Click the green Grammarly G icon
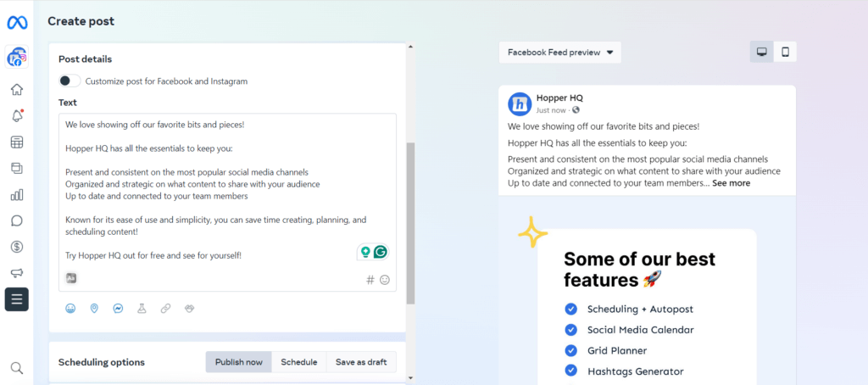This screenshot has height=385, width=868. [x=380, y=252]
